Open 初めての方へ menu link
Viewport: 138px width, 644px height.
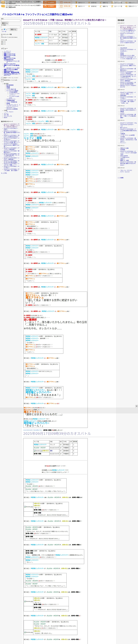pyautogui.click(x=8, y=53)
